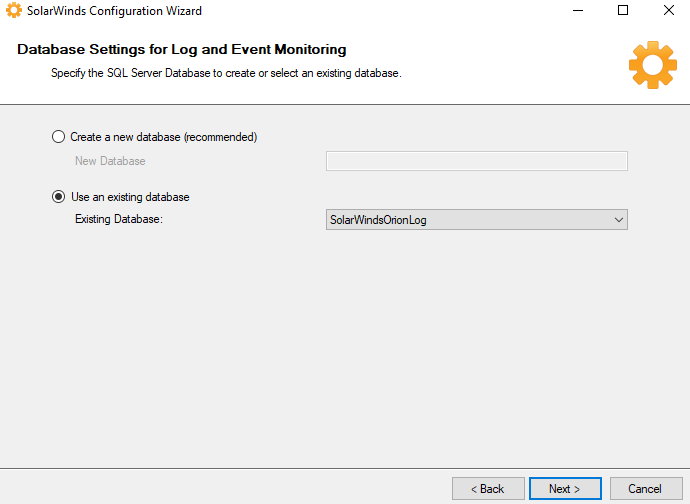Click the SolarWinds Configuration Wizard title text

114,11
